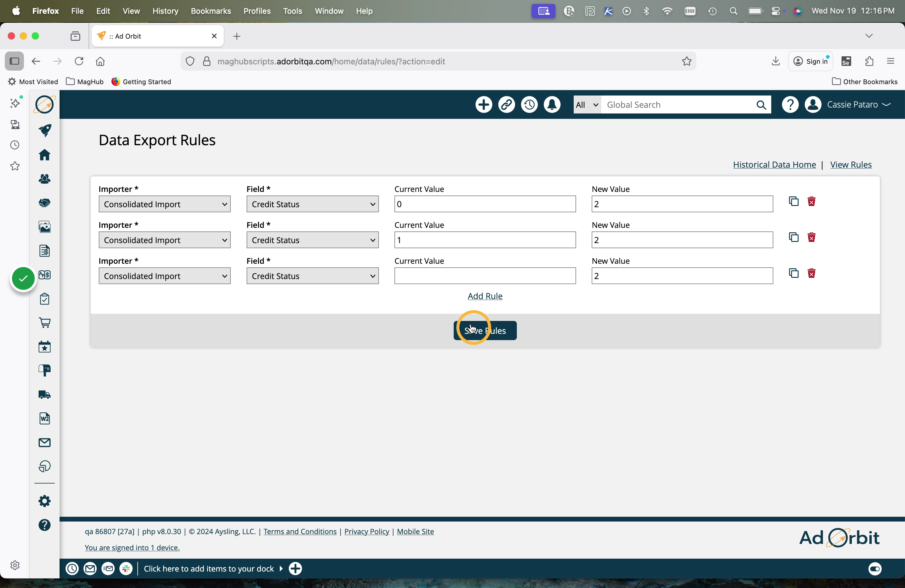This screenshot has width=905, height=588.
Task: Click the empty third row Current Value field
Action: 485,276
